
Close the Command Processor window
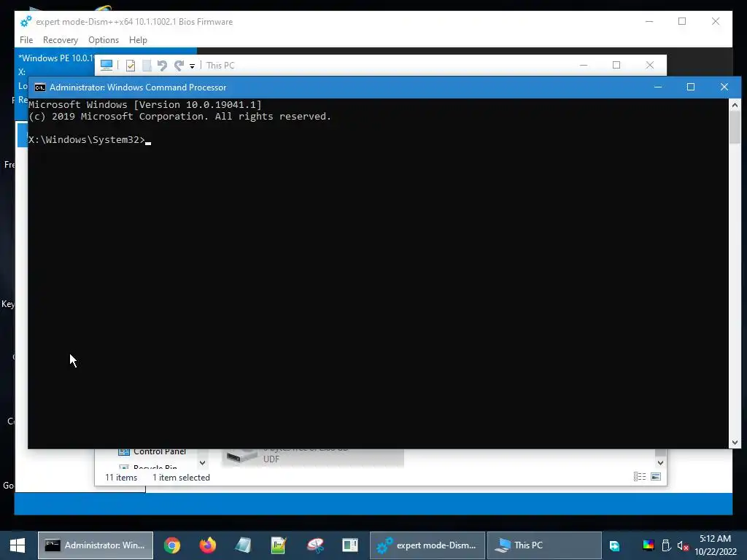(724, 87)
